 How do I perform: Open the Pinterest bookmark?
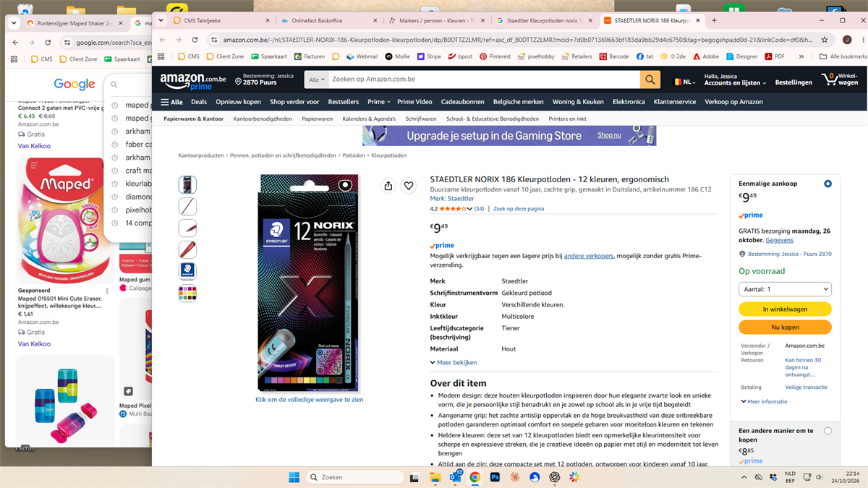[495, 56]
